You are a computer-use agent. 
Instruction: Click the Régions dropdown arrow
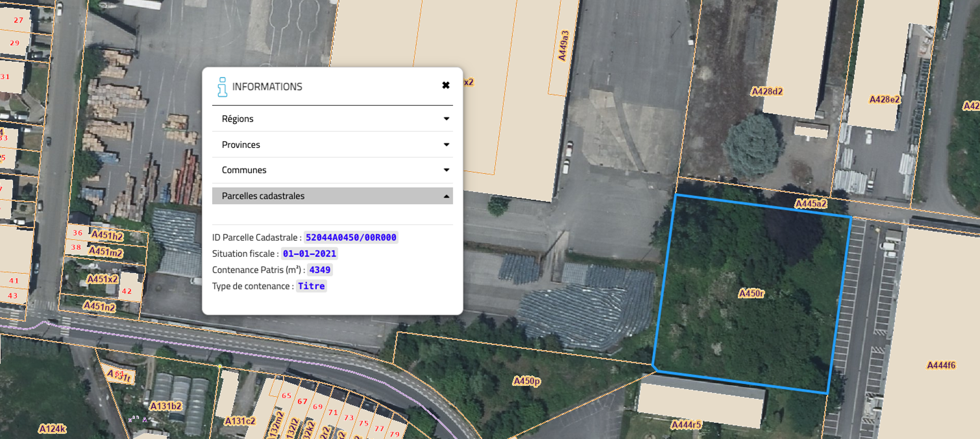pyautogui.click(x=446, y=119)
